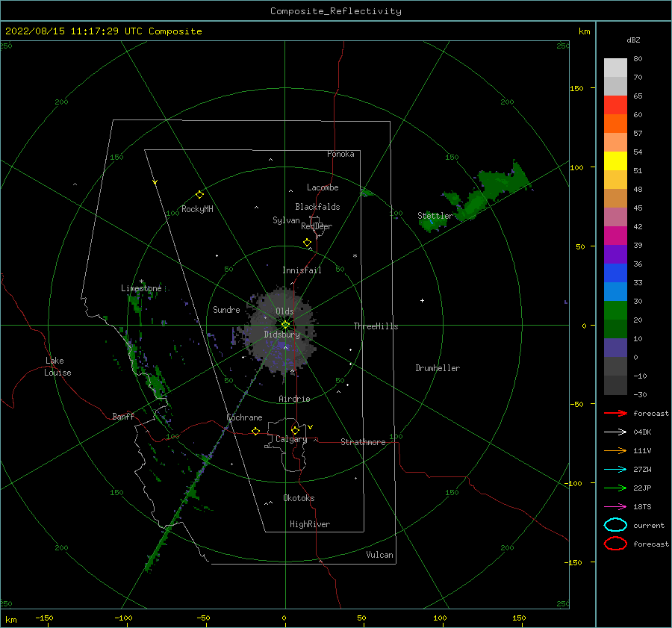Select the white 04DK arrow icon
Viewport: 672px width, 628px height.
click(615, 432)
